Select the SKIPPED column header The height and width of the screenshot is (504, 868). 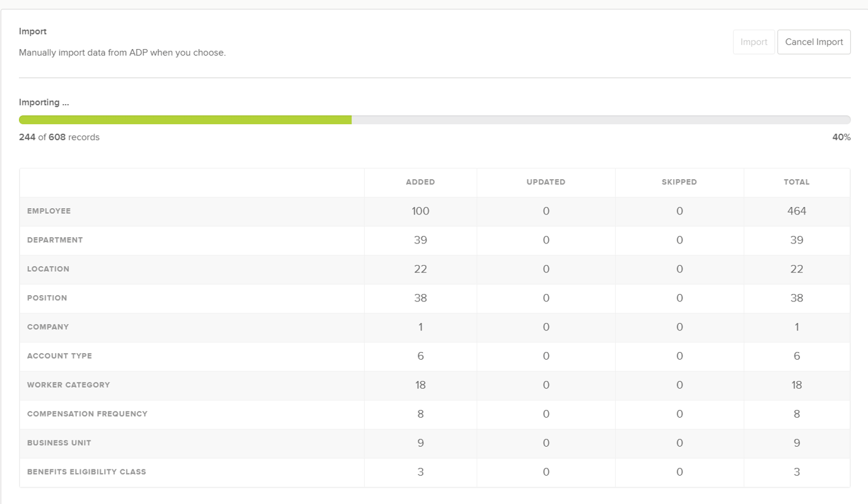coord(679,182)
